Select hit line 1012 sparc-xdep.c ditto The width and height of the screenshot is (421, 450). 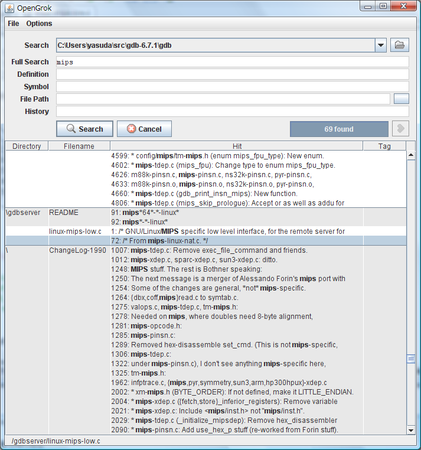pyautogui.click(x=194, y=260)
